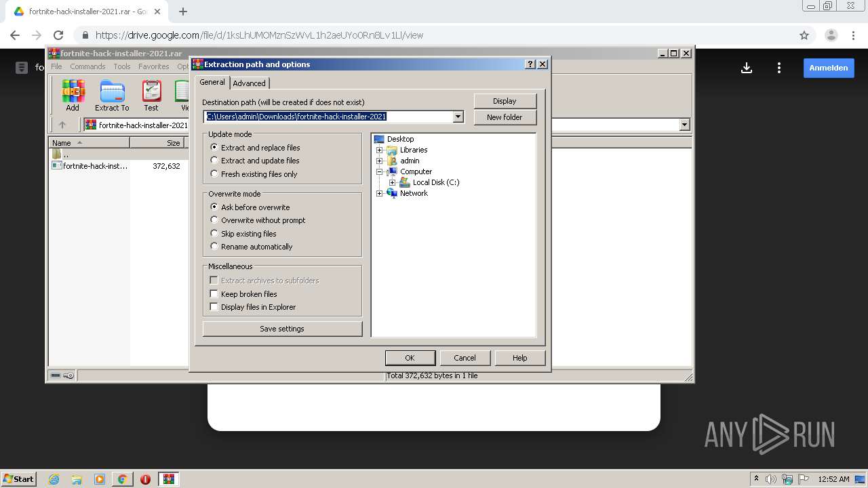The height and width of the screenshot is (488, 868).
Task: Open the WinRAR File menu
Action: click(56, 66)
